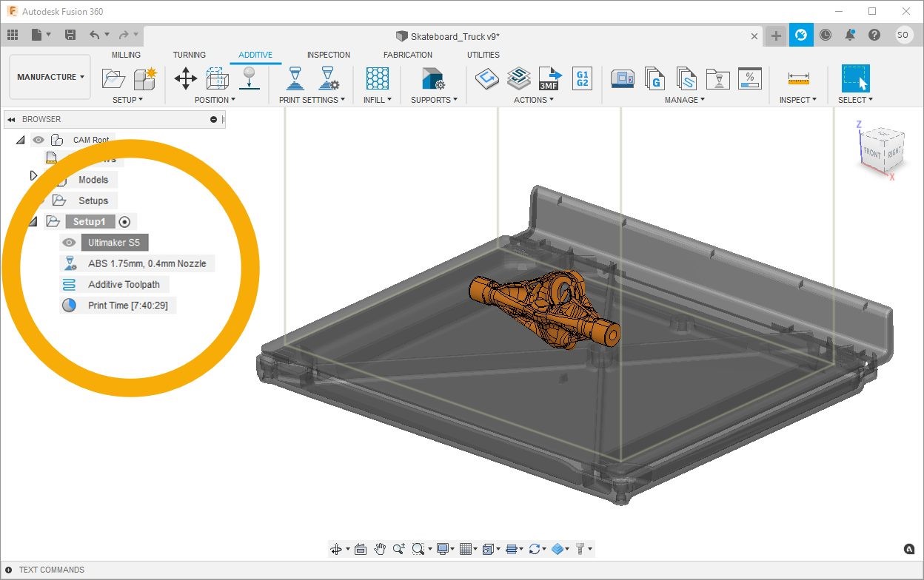Click the Move components arrows icon
Image resolution: width=924 pixels, height=580 pixels.
(x=185, y=78)
